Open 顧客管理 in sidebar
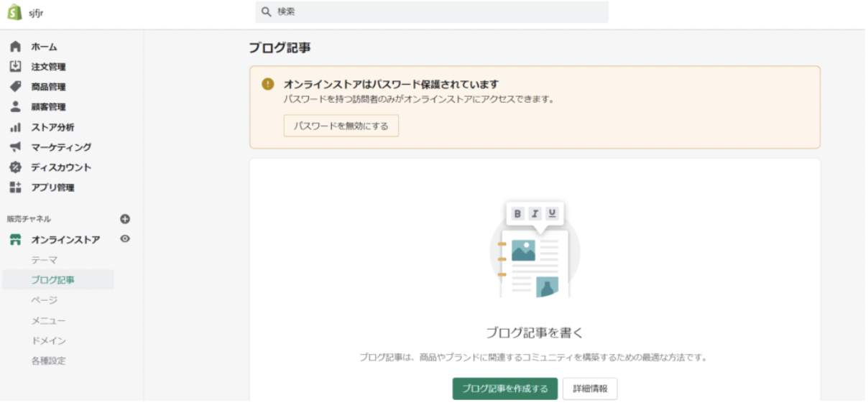868x405 pixels. coord(48,107)
